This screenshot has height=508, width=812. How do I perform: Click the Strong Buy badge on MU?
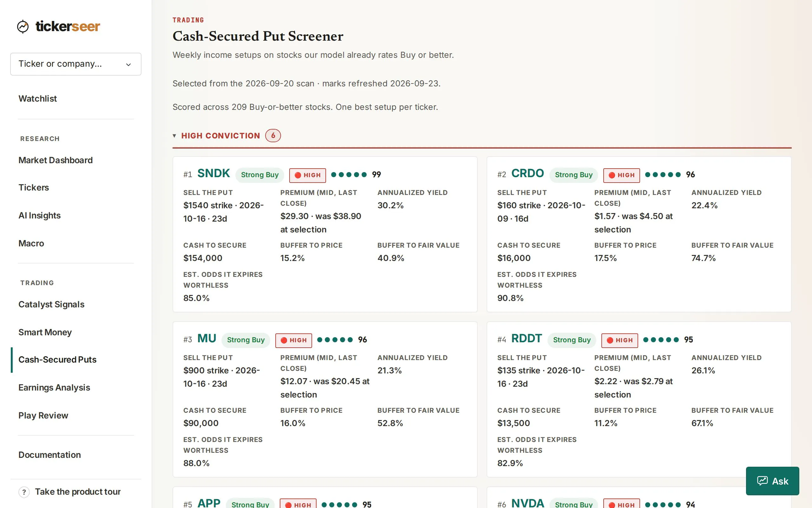pos(246,340)
